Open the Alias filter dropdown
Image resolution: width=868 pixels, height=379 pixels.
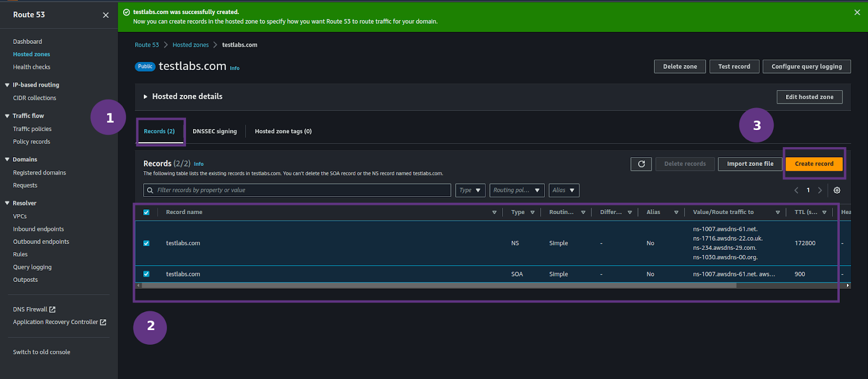point(564,190)
